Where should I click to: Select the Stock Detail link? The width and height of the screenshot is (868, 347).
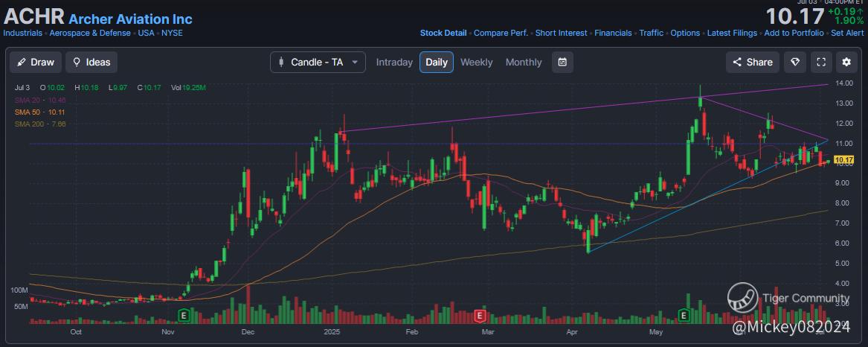tap(443, 33)
